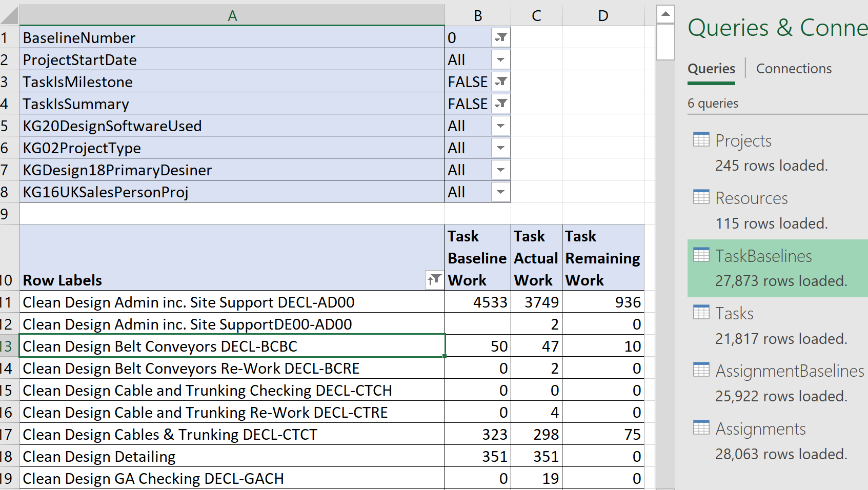
Task: Switch to the Connections tab
Action: click(x=794, y=69)
